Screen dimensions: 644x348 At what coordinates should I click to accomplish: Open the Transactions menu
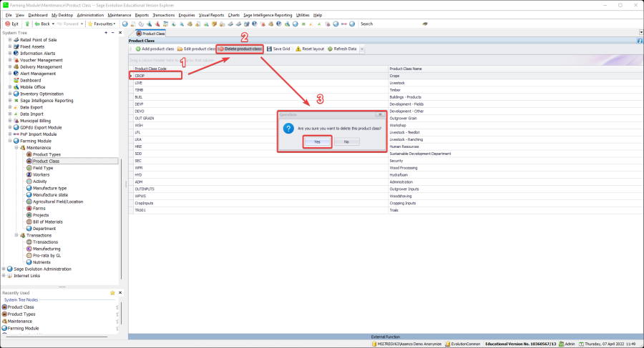(x=164, y=14)
